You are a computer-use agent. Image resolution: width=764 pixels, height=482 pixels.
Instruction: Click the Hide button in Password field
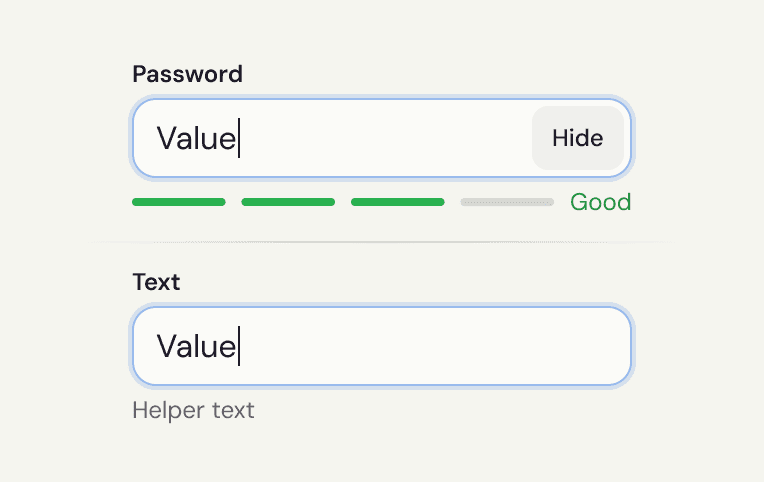pyautogui.click(x=578, y=138)
